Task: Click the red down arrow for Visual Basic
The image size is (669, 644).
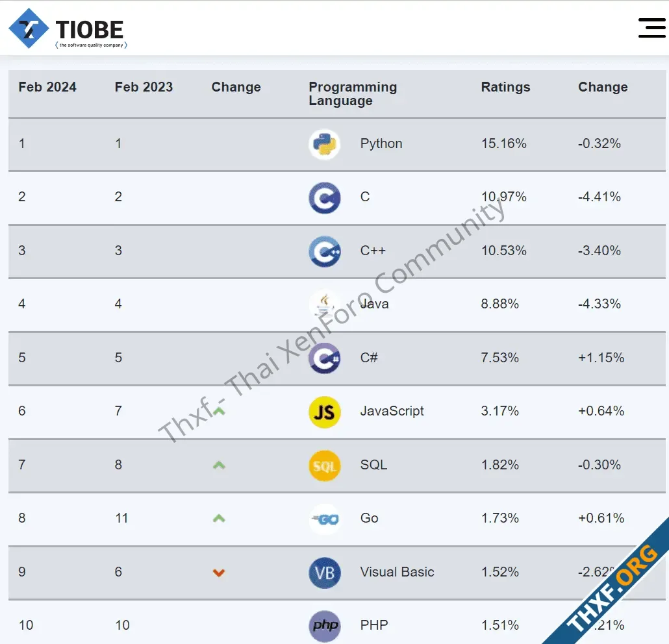Action: pyautogui.click(x=219, y=573)
